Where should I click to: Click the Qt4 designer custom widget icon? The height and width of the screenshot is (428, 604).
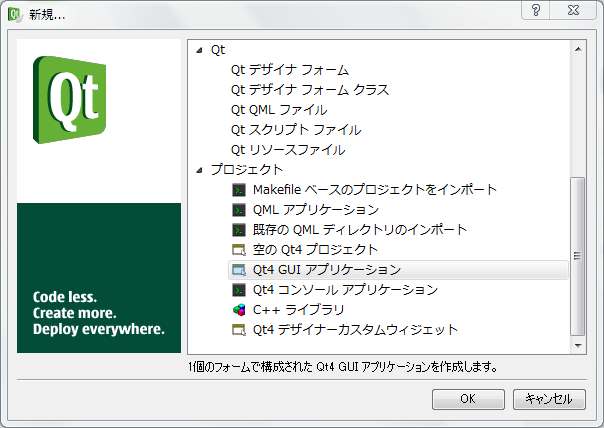pos(239,329)
